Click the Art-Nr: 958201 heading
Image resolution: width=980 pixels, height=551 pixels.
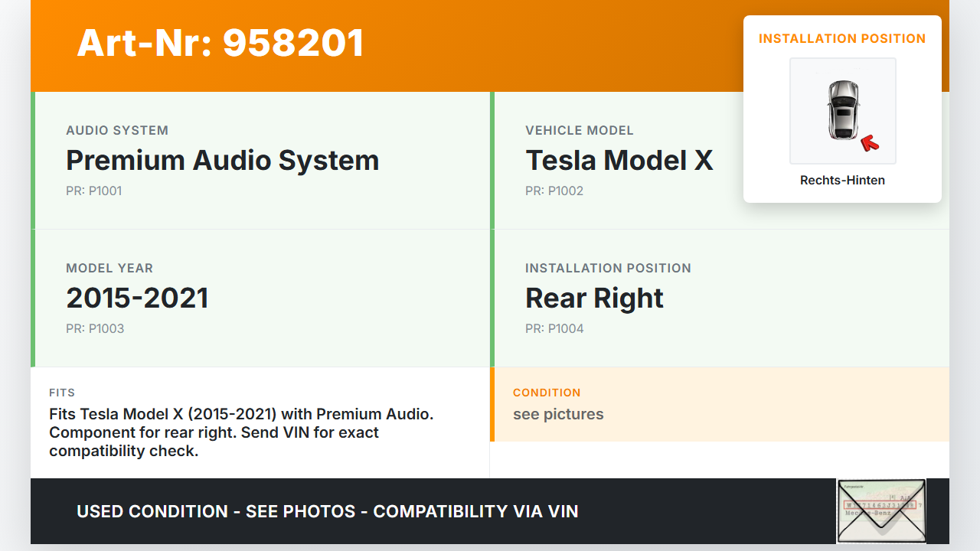click(220, 43)
